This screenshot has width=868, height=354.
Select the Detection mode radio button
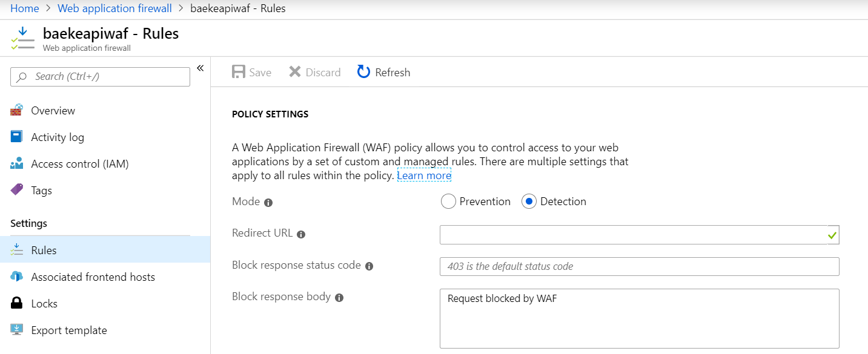tap(529, 202)
